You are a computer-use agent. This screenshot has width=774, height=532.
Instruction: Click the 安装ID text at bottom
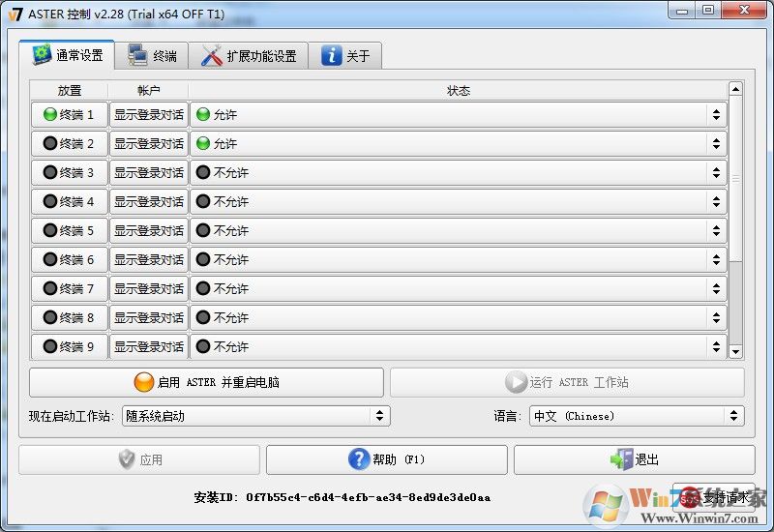342,497
